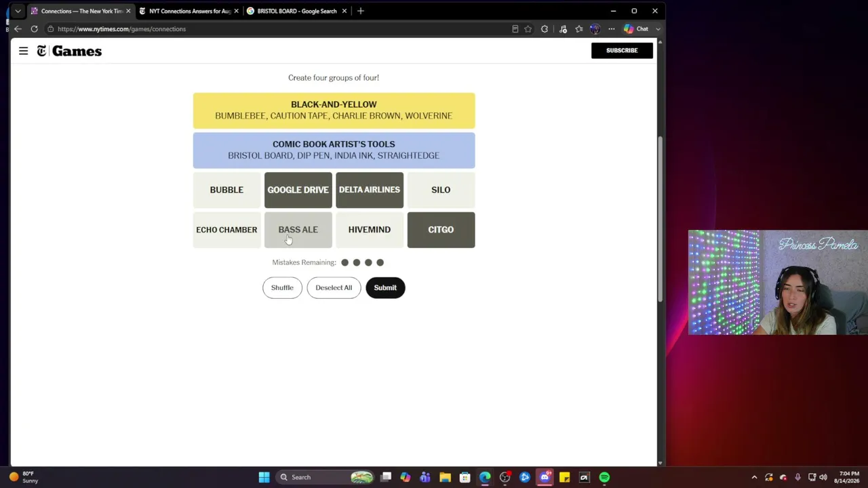The width and height of the screenshot is (868, 488).
Task: Select the BUBBLE tile
Action: [226, 190]
